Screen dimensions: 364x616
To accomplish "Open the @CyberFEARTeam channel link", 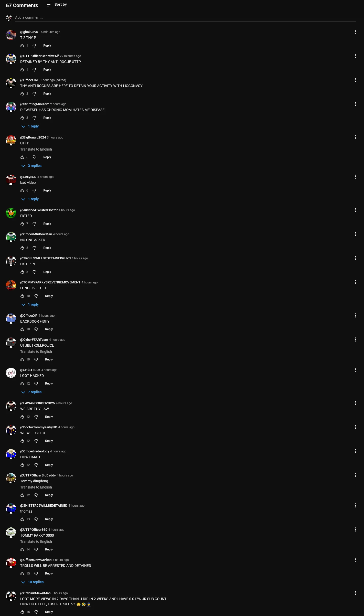I will 34,339.
